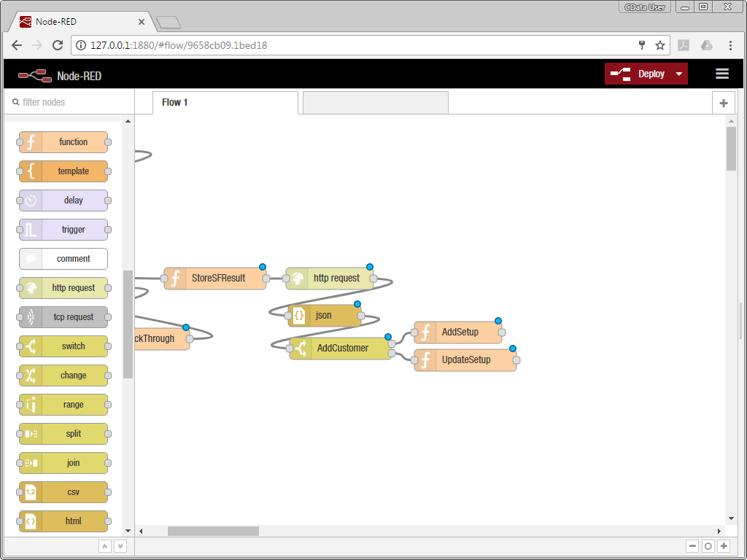Switch to the Flow 1 tab
The height and width of the screenshot is (560, 747).
click(225, 102)
